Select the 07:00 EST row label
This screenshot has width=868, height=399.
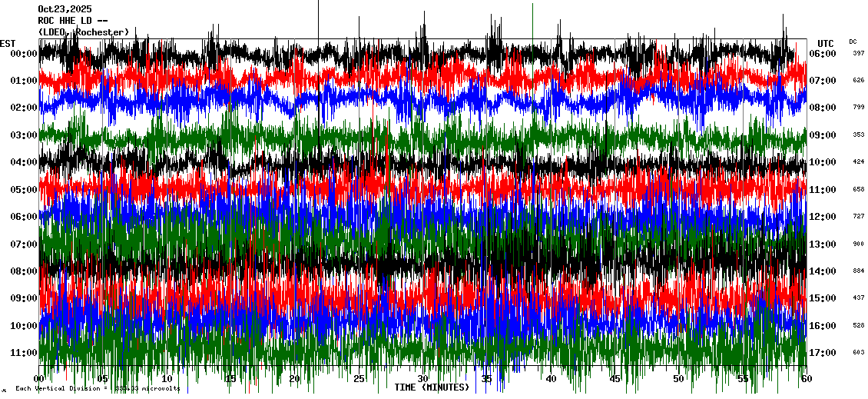tap(23, 244)
